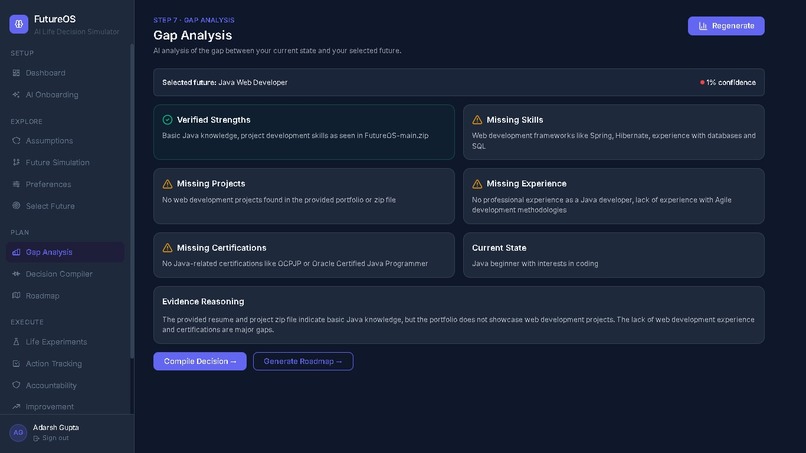Click the Generate Roadmap button
806x453 pixels.
(x=303, y=361)
